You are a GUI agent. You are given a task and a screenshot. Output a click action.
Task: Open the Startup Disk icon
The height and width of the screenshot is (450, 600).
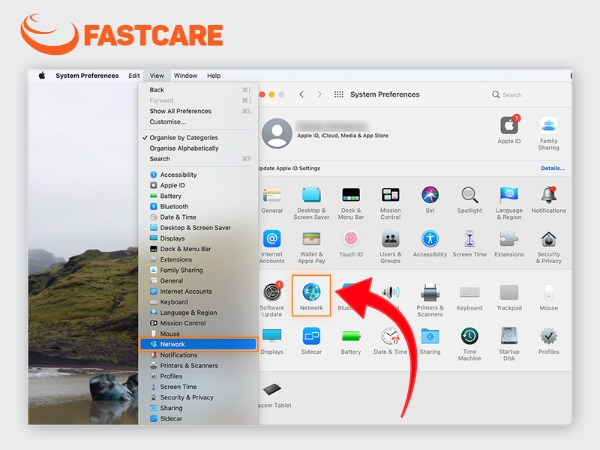[x=509, y=336]
